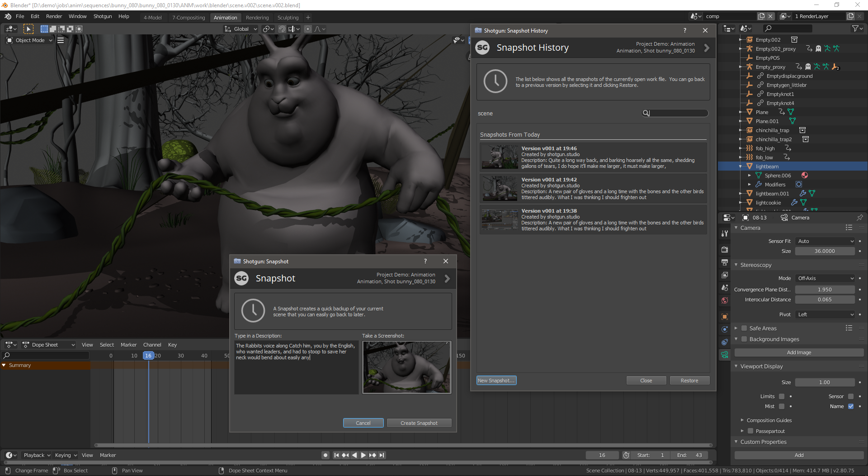
Task: Toggle viewport object visibility eye dropdown
Action: coord(459,40)
